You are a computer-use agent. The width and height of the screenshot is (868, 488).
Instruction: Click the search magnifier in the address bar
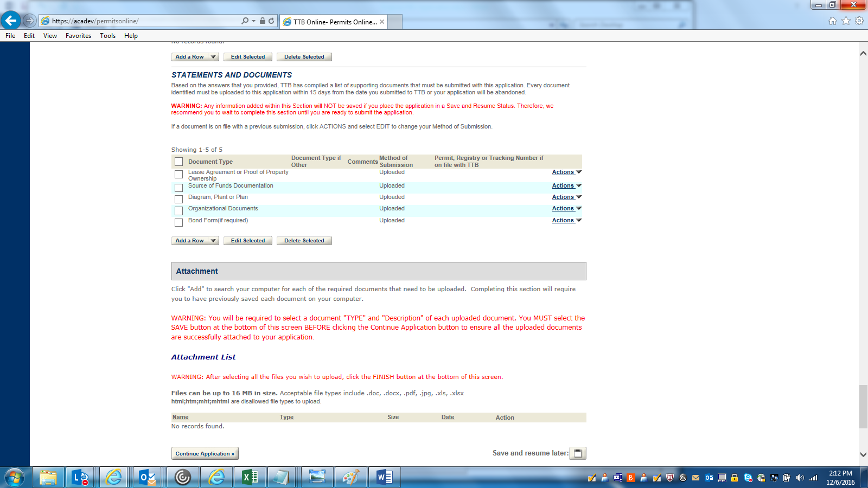point(245,21)
